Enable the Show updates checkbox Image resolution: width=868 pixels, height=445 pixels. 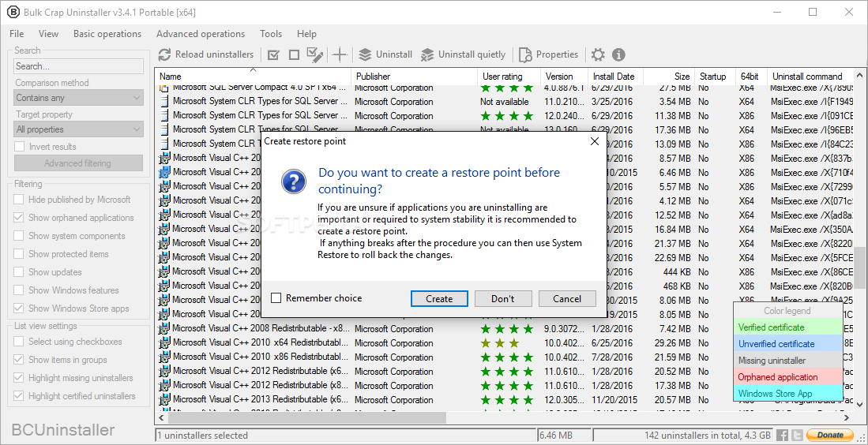click(19, 272)
